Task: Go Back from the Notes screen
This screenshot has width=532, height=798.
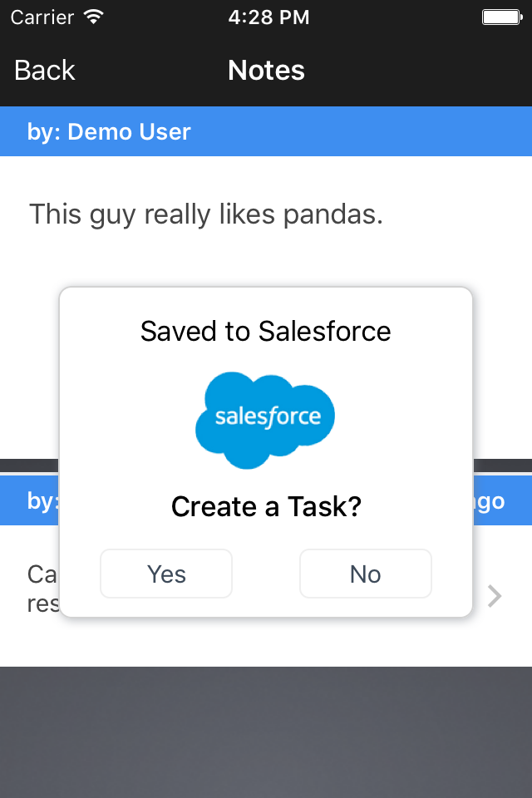Action: click(x=45, y=71)
